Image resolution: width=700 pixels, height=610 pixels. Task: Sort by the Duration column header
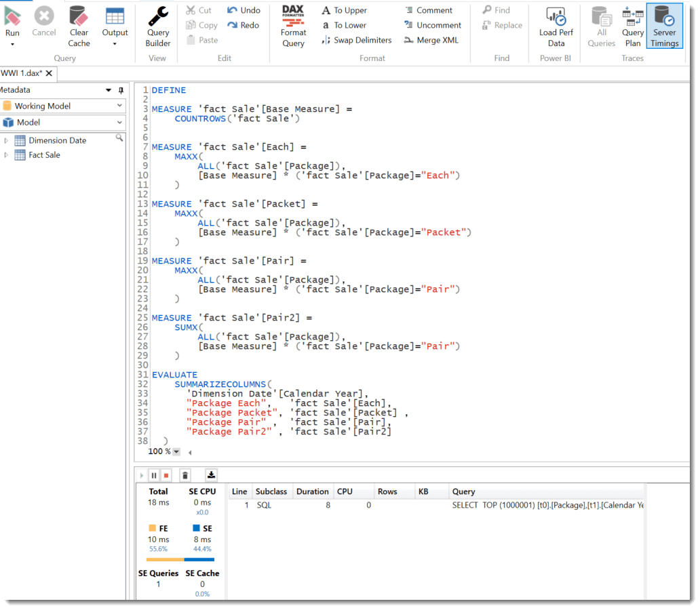click(x=313, y=491)
